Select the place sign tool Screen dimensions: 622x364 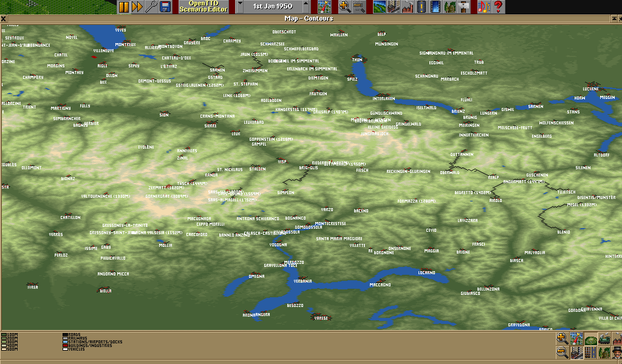pyautogui.click(x=463, y=7)
